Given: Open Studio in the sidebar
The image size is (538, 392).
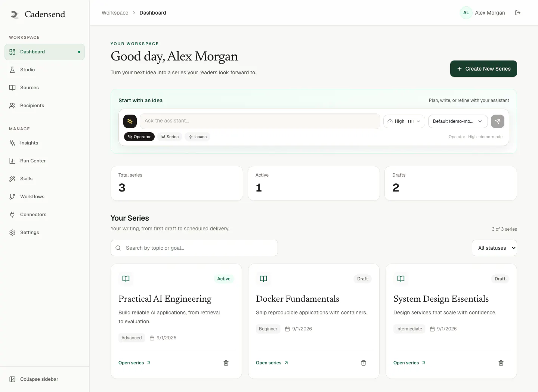Looking at the screenshot, I should click(x=44, y=70).
